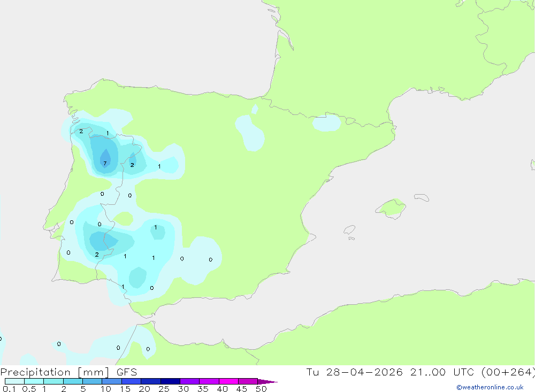The height and width of the screenshot is (392, 535).
Task: Click the '15' legend scale label
Action: (x=125, y=389)
